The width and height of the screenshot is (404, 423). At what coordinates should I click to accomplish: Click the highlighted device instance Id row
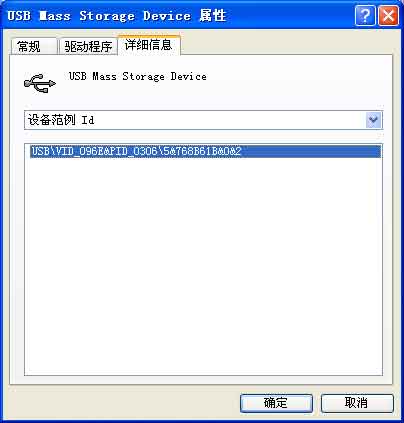coord(205,151)
